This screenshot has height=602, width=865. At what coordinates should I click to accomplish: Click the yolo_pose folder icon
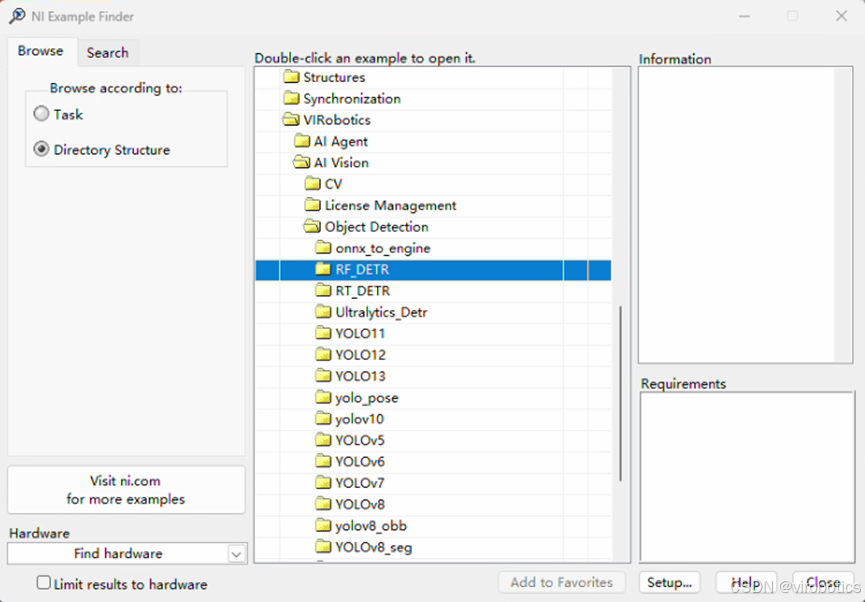323,397
